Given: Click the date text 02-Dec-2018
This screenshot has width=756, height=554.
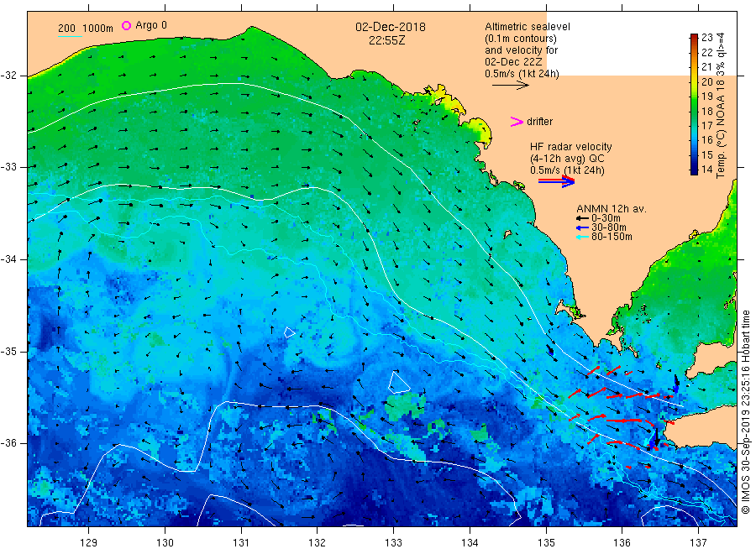Looking at the screenshot, I should tap(391, 27).
